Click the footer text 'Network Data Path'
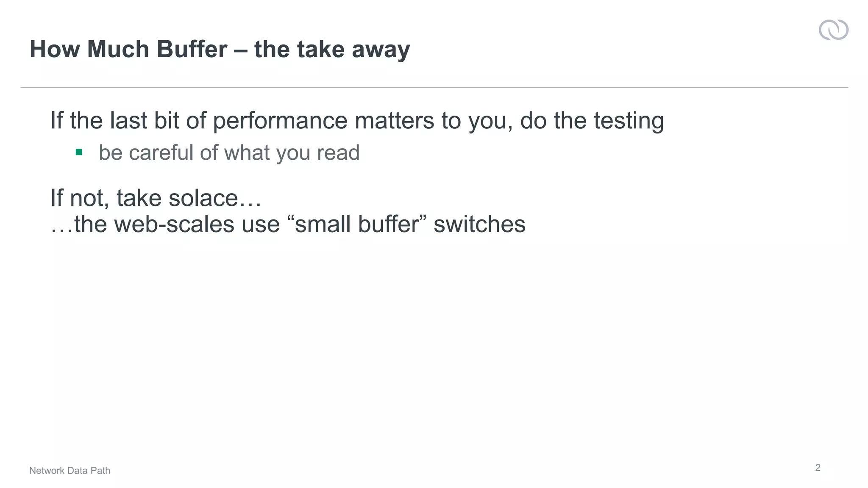Image resolution: width=868 pixels, height=488 pixels. 70,471
